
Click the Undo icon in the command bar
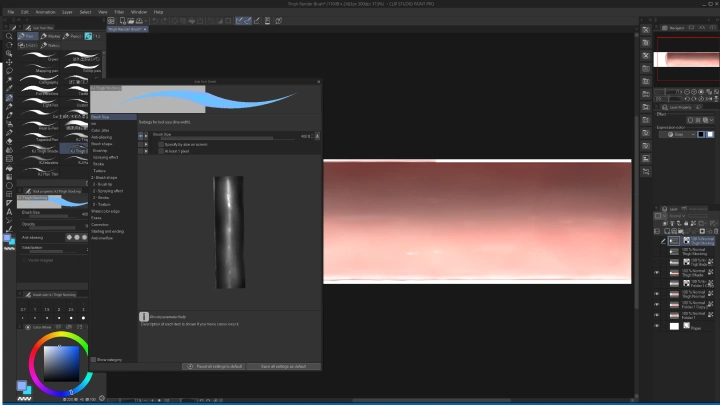(x=155, y=21)
